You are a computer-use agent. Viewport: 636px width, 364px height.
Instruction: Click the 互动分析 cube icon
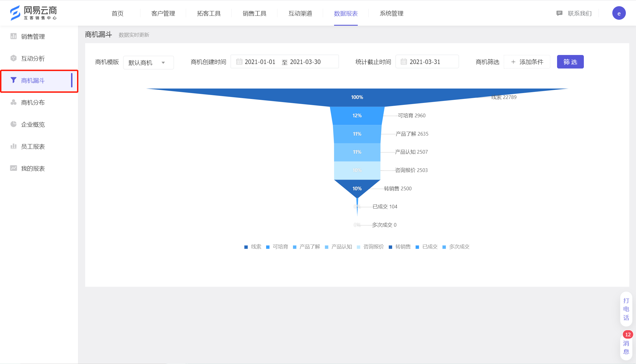(x=13, y=58)
